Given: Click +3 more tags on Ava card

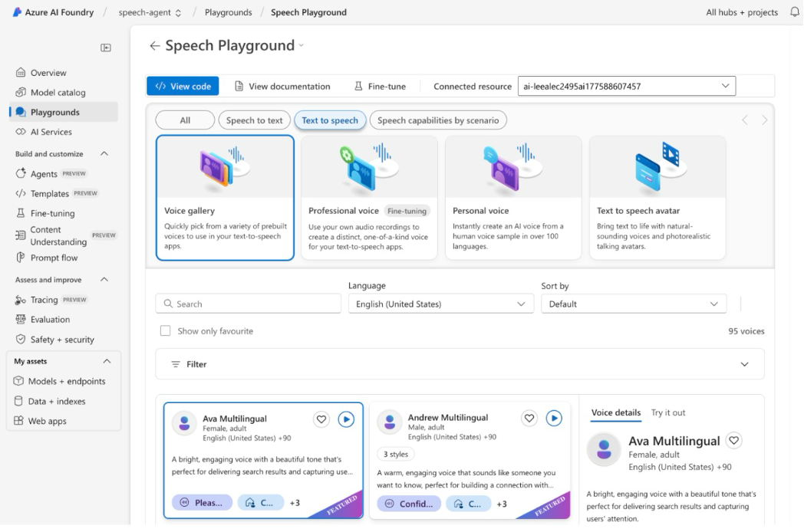Looking at the screenshot, I should click(295, 503).
